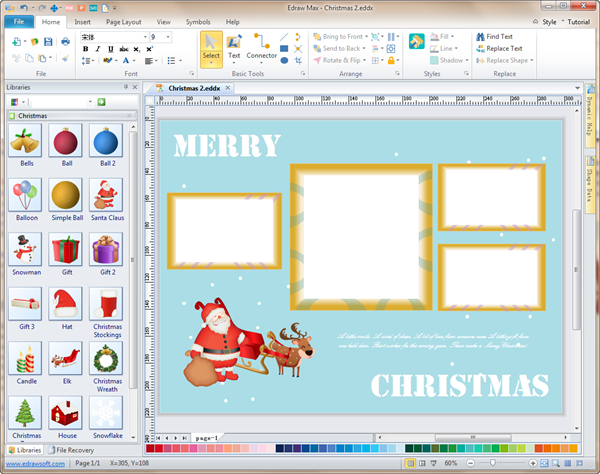Click the Tutorial button
600x474 pixels.
pyautogui.click(x=578, y=22)
